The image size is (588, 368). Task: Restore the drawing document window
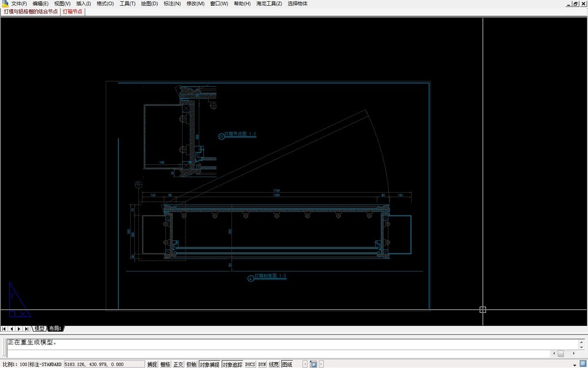pos(575,4)
